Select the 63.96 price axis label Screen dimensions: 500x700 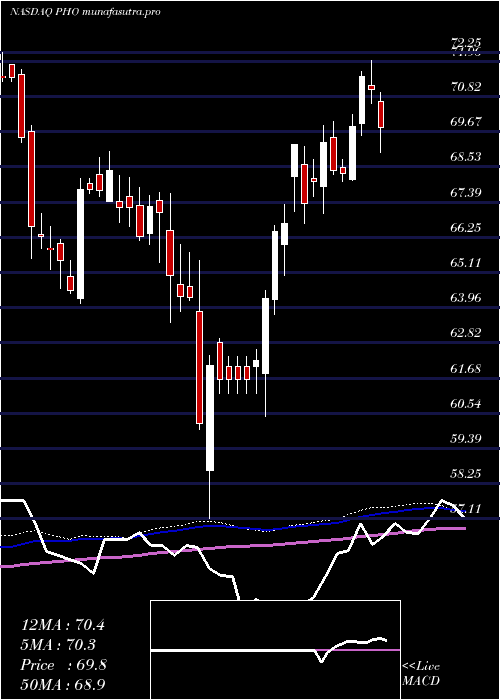[466, 298]
